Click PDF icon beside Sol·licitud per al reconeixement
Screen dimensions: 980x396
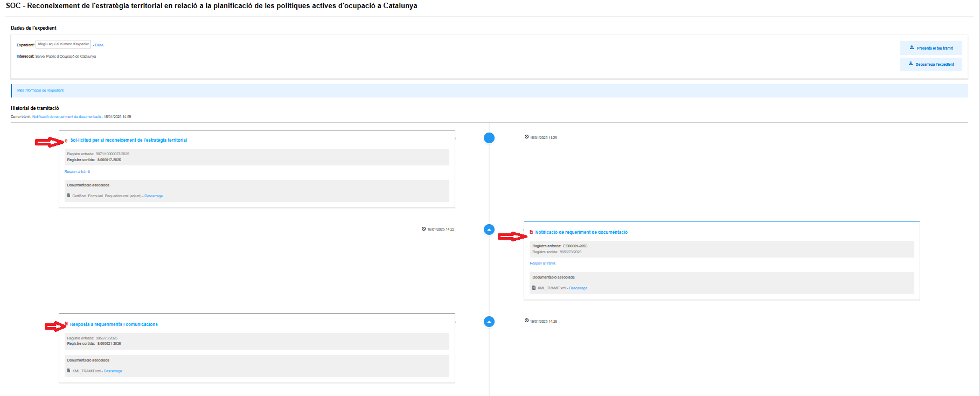66,141
